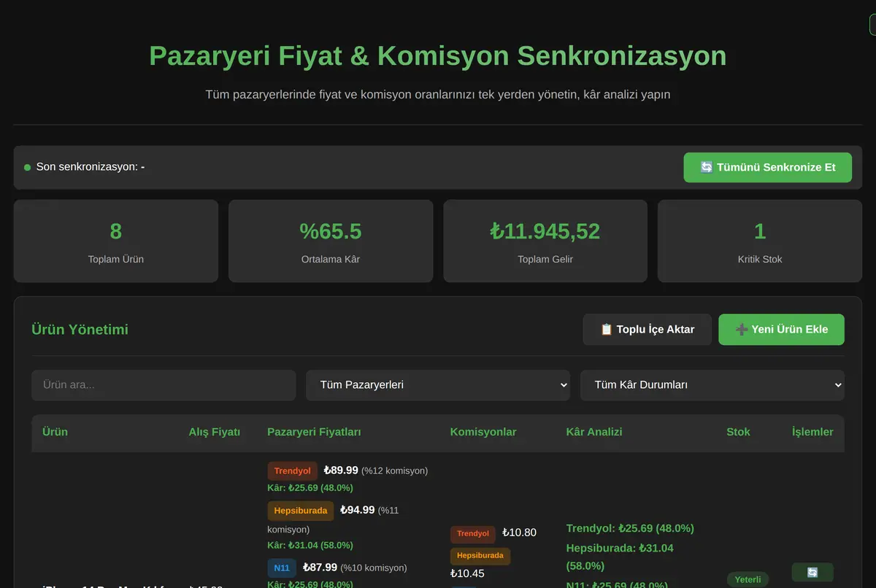Focus the Ürün ara search field
876x588 pixels.
[164, 384]
